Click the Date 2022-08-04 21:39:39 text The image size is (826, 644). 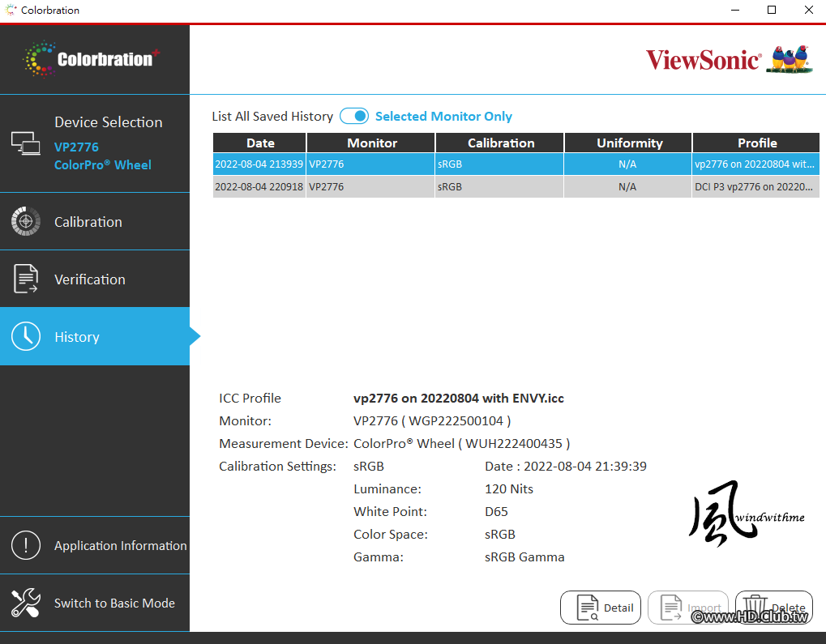click(x=565, y=466)
